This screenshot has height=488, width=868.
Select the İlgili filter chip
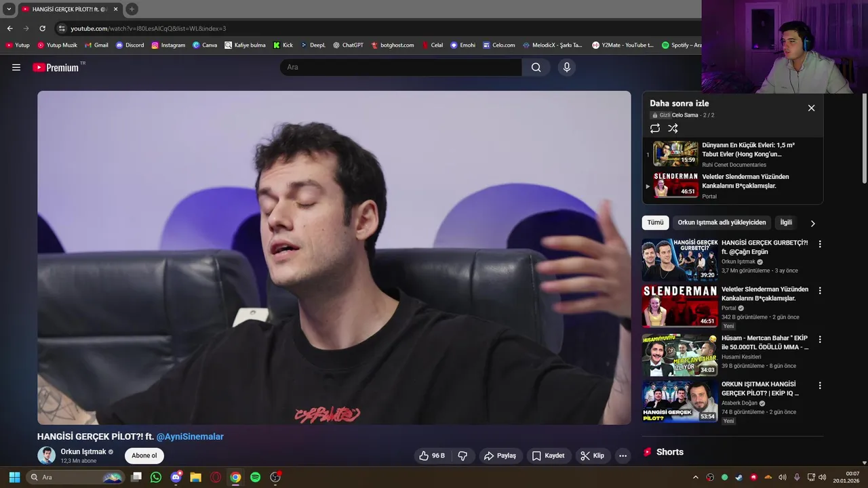click(786, 222)
